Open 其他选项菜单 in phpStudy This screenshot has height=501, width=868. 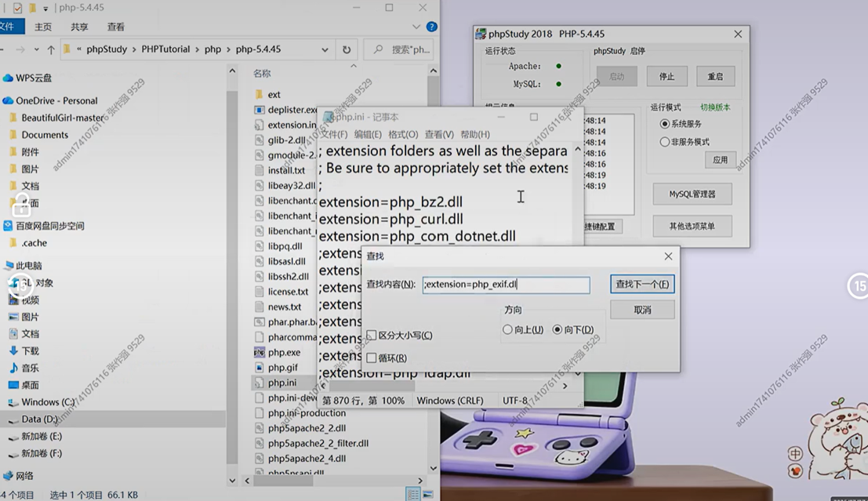click(692, 227)
